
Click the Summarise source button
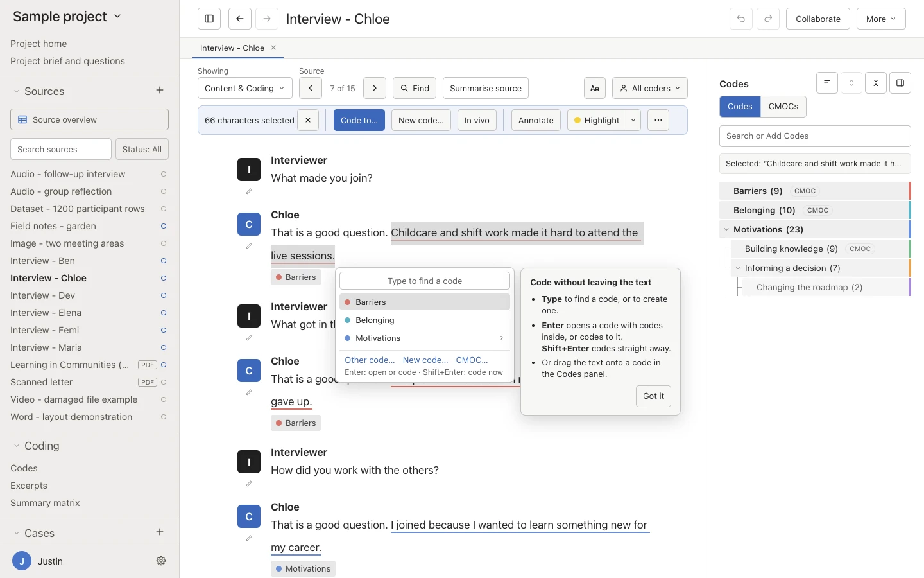486,88
